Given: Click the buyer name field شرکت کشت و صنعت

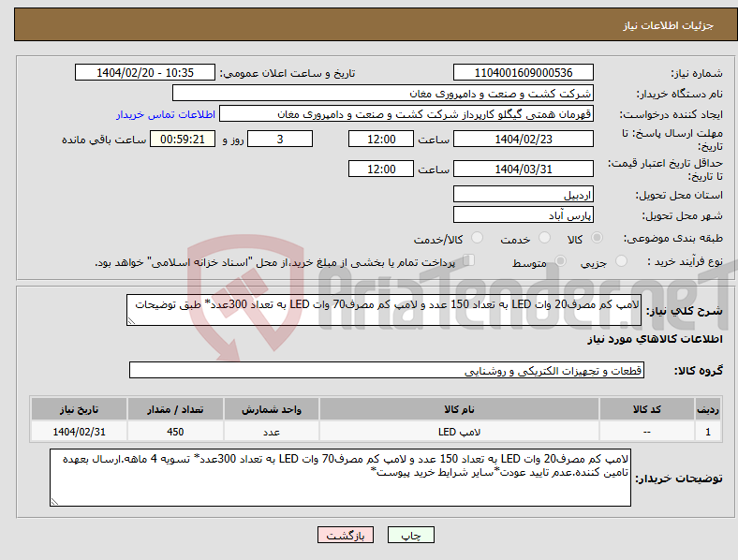Looking at the screenshot, I should click(383, 93).
